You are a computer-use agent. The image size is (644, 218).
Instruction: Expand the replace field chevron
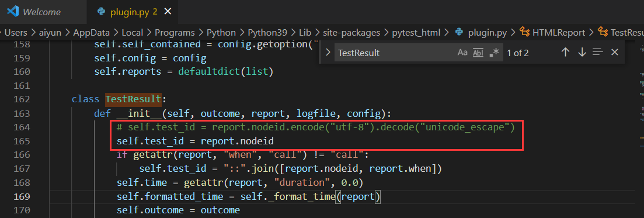pyautogui.click(x=328, y=52)
